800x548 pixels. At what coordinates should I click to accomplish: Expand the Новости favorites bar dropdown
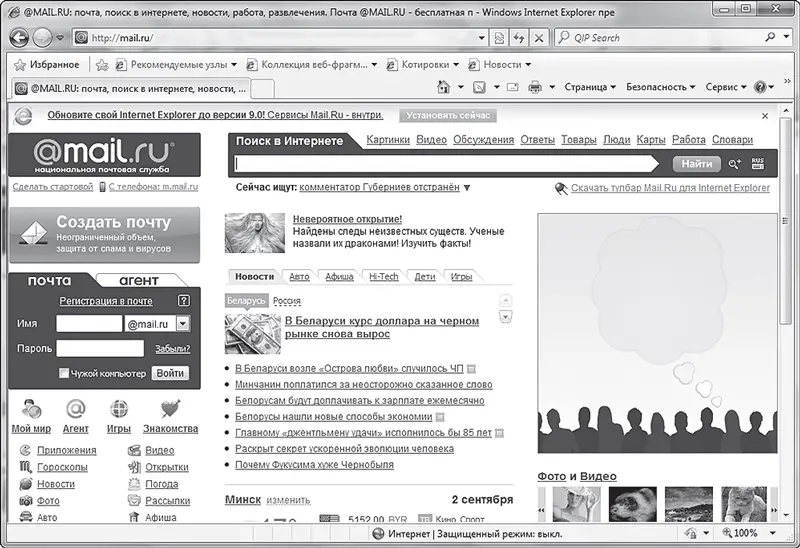(x=528, y=65)
